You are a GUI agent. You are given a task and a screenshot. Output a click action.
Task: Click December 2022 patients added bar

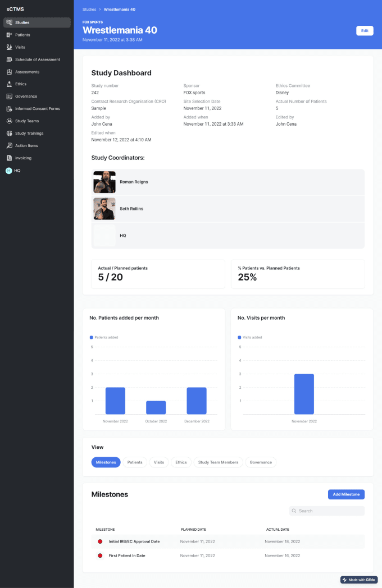tap(197, 401)
